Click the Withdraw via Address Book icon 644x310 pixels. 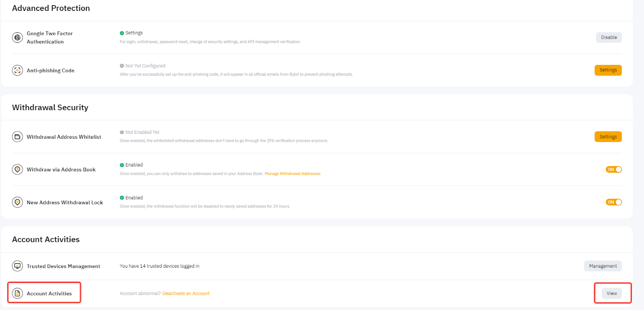click(17, 170)
